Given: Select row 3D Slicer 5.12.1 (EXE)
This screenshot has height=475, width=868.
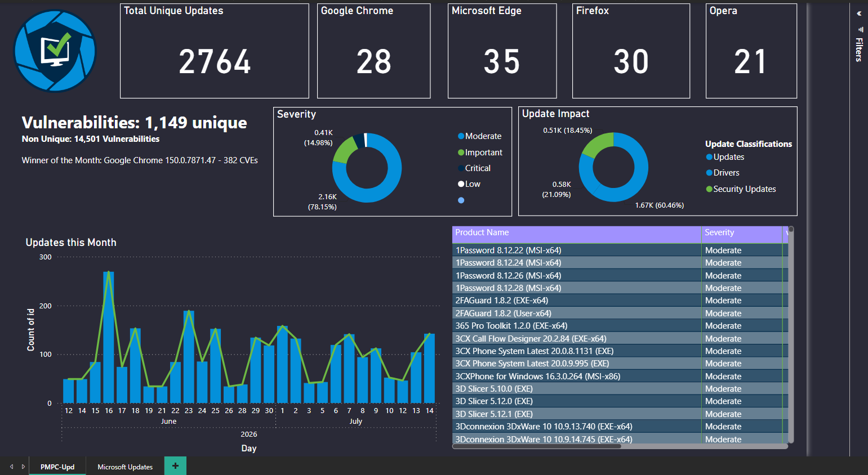Looking at the screenshot, I should [x=620, y=414].
